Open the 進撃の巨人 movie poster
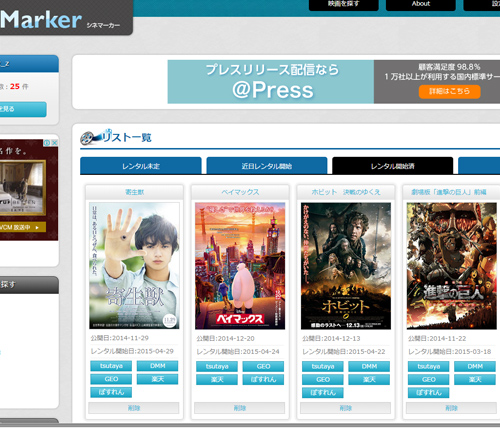Viewport: 500px width, 428px height. tap(452, 266)
